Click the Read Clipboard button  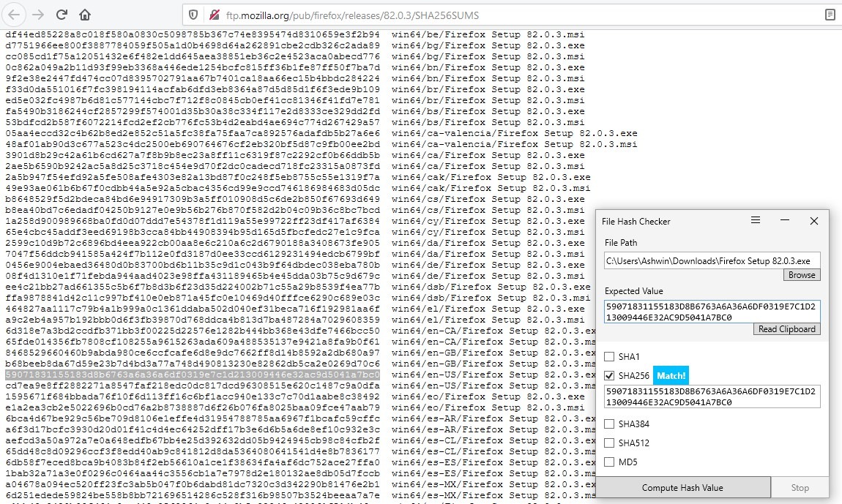(786, 329)
